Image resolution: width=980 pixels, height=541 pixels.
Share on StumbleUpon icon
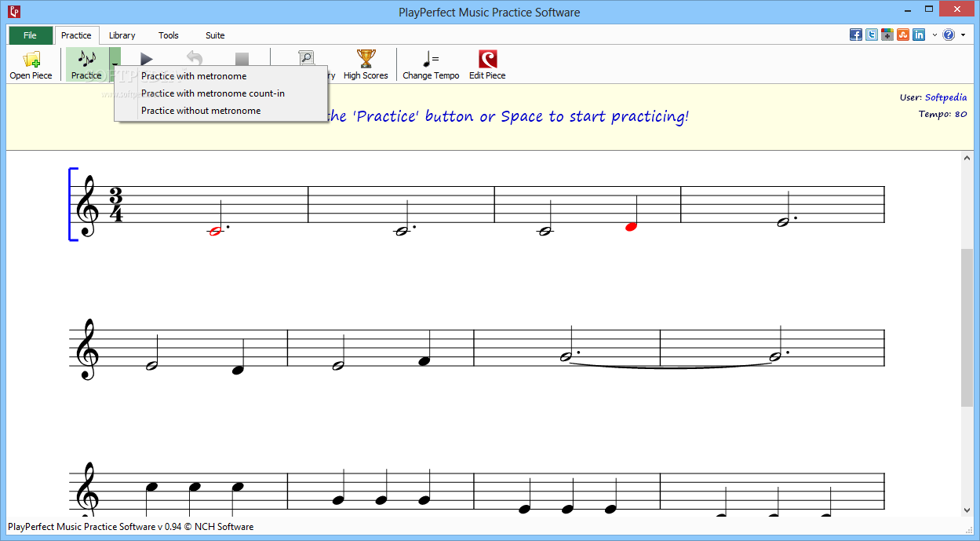[903, 35]
